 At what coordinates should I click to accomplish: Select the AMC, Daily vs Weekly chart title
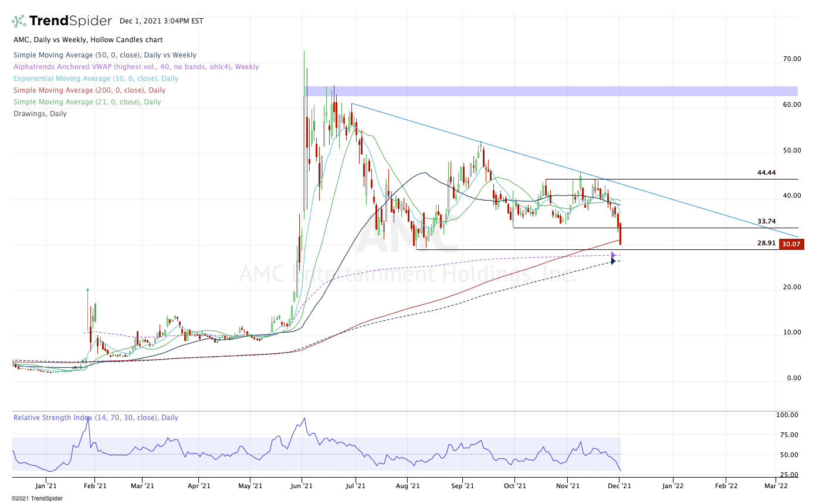[88, 40]
